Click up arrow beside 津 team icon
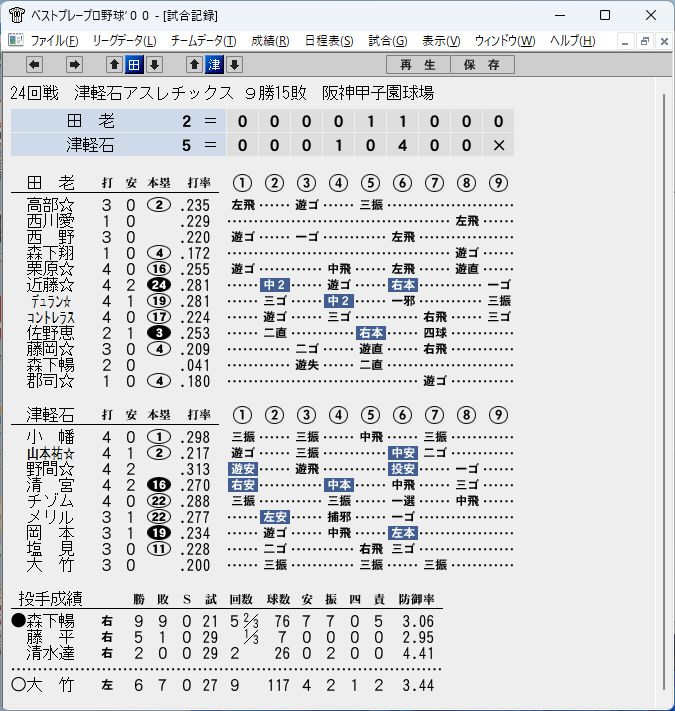This screenshot has width=675, height=711. coord(194,65)
